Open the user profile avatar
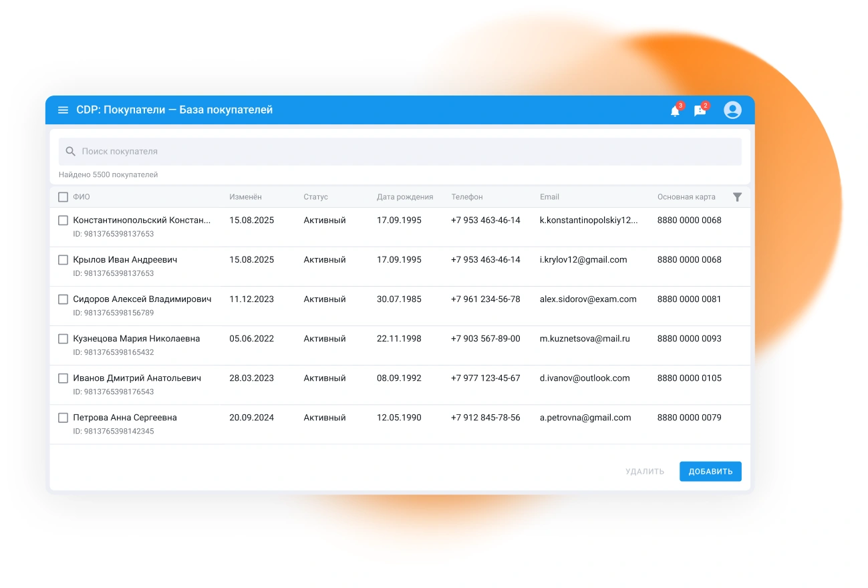868x588 pixels. point(732,110)
